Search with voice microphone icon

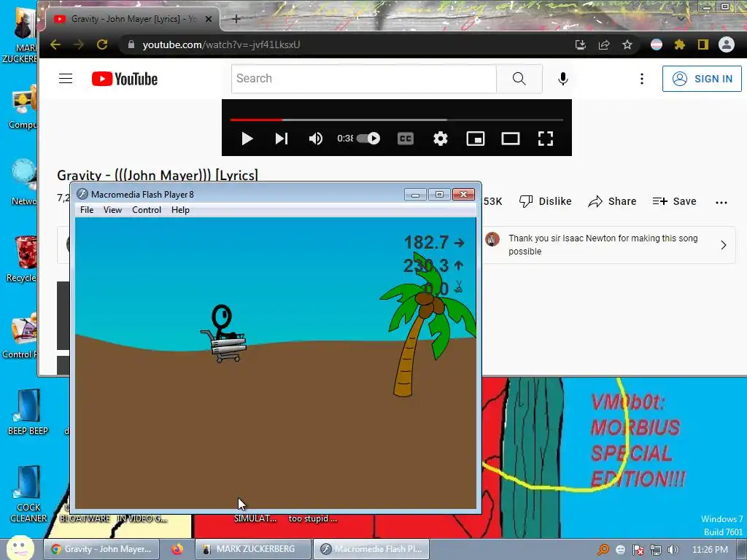(562, 79)
